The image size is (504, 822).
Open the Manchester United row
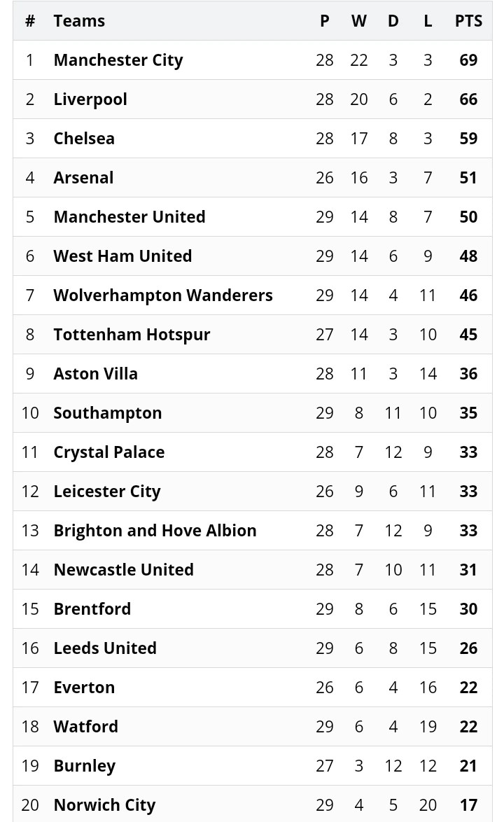(129, 217)
